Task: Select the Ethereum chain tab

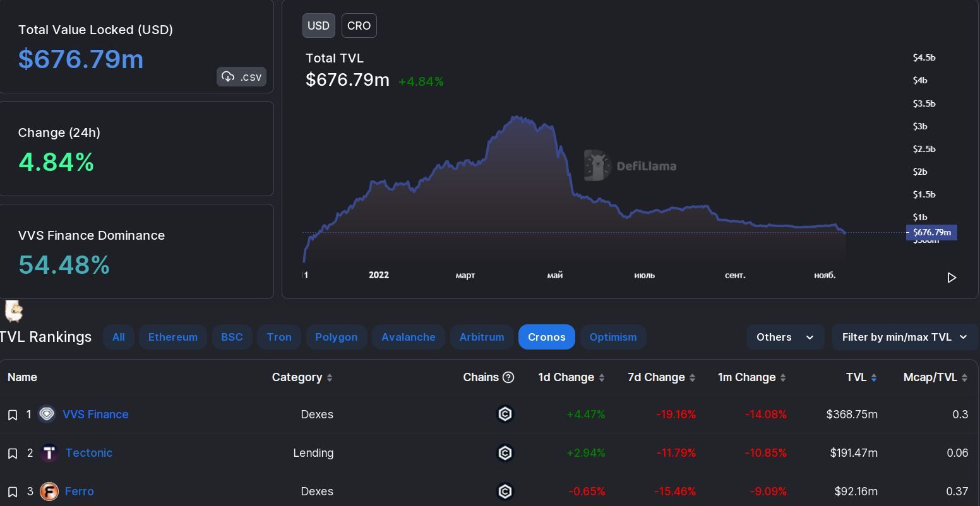Action: (x=172, y=337)
